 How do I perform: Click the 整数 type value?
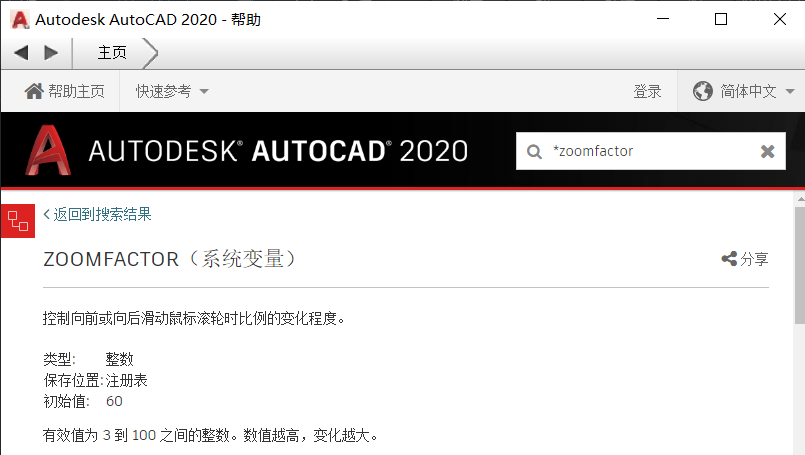tap(120, 359)
